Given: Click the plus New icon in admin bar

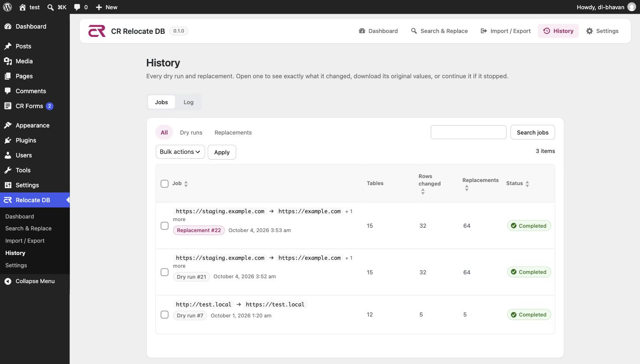Looking at the screenshot, I should point(99,7).
